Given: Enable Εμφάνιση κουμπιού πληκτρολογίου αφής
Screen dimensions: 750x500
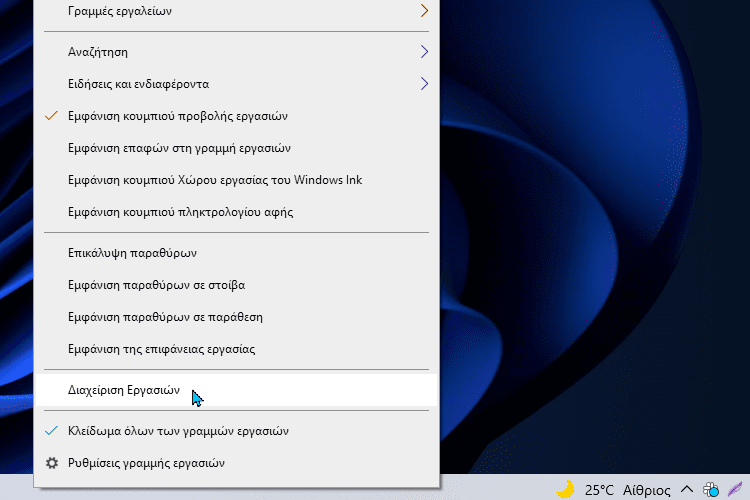Looking at the screenshot, I should (179, 212).
